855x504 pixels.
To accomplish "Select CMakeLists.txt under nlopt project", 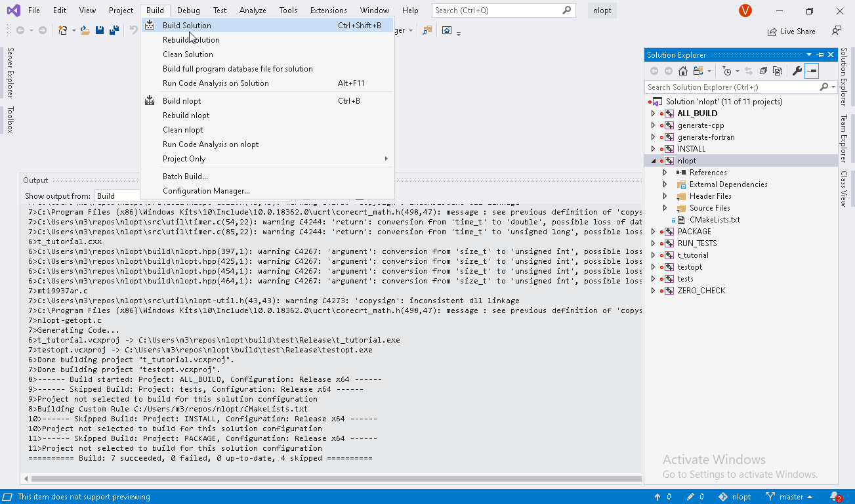I will coord(715,220).
